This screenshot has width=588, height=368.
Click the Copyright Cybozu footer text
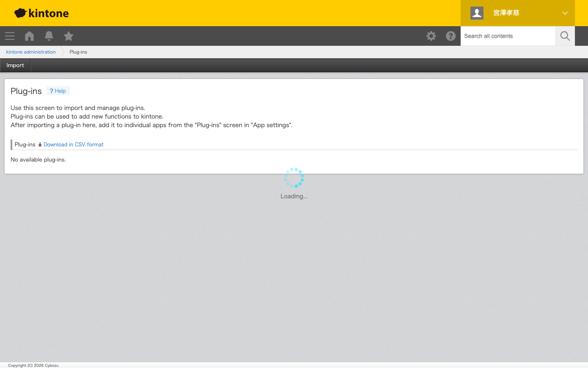[33, 365]
